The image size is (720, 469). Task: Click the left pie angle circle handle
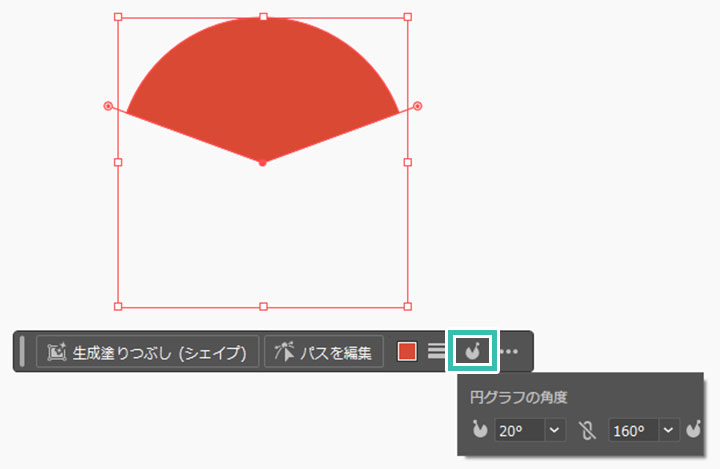point(108,105)
